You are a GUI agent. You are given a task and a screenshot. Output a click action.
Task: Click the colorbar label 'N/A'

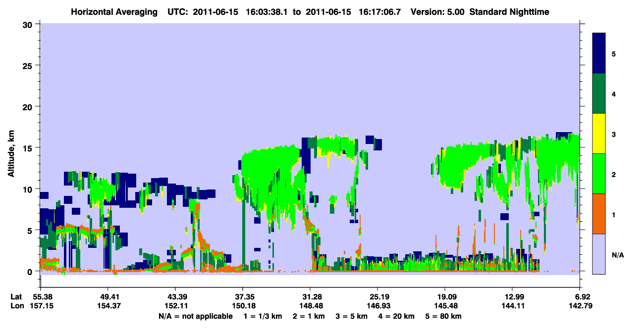[x=617, y=255]
